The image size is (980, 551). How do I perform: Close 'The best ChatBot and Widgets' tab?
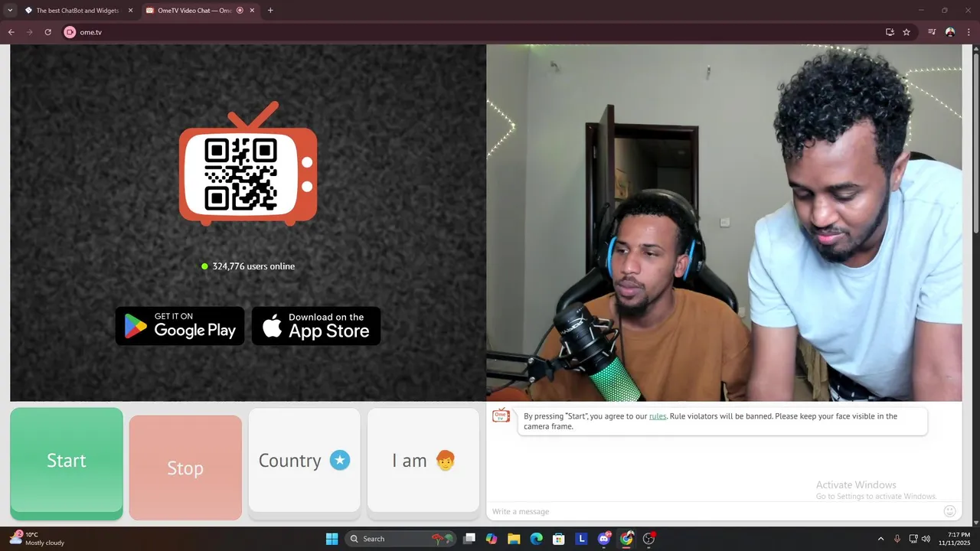click(x=130, y=11)
